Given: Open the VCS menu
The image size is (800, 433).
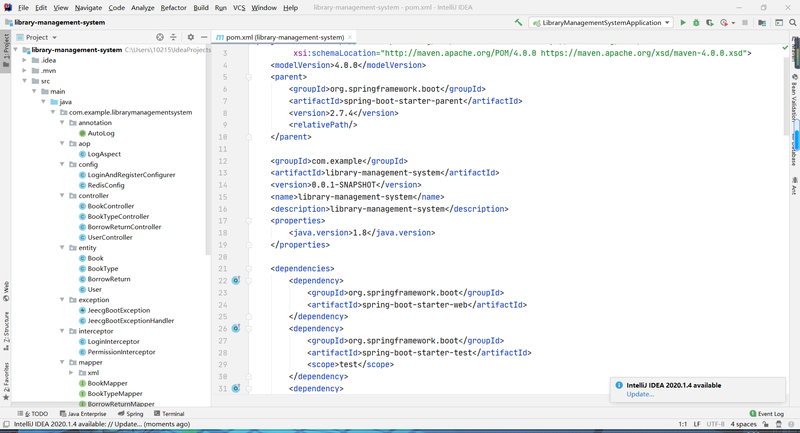Looking at the screenshot, I should [239, 8].
